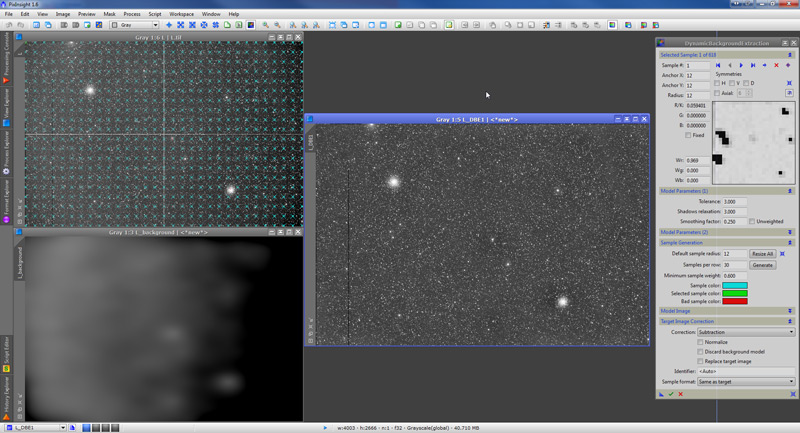Open Process Explorer side tab

coord(6,147)
